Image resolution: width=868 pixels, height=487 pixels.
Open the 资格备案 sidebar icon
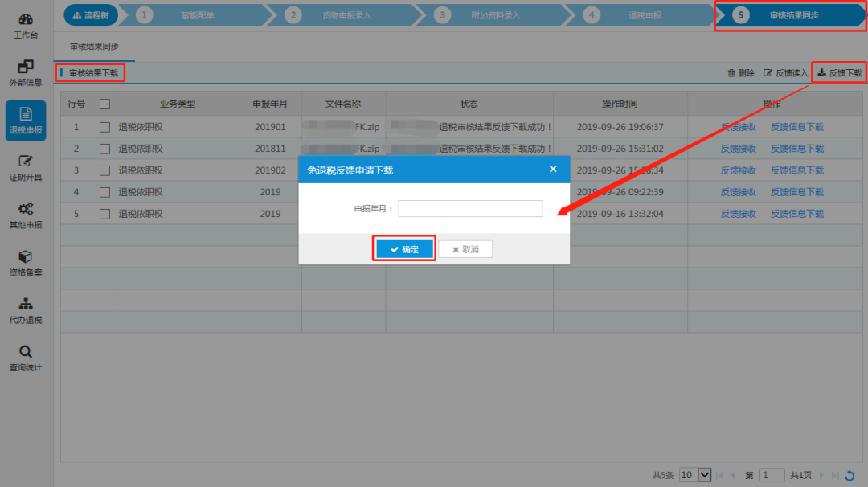26,264
